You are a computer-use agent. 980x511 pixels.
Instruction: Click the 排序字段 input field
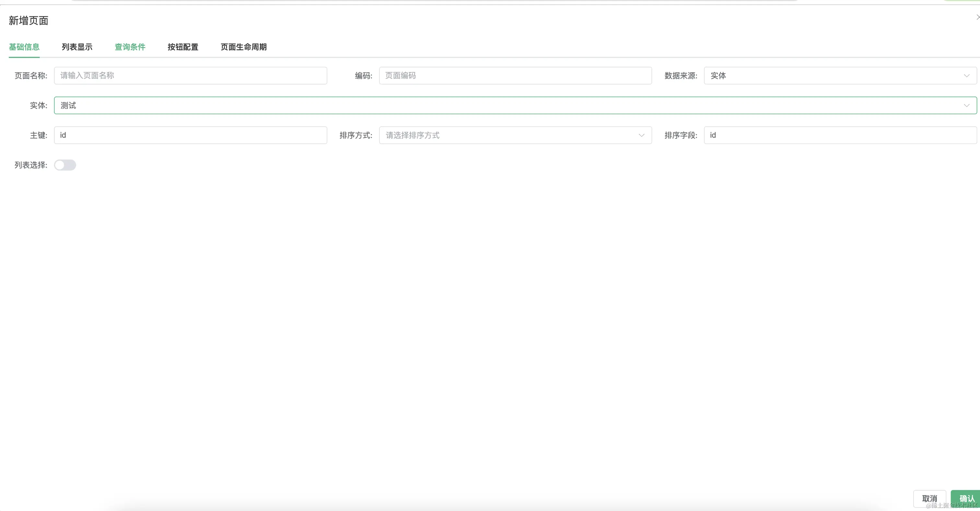point(840,135)
